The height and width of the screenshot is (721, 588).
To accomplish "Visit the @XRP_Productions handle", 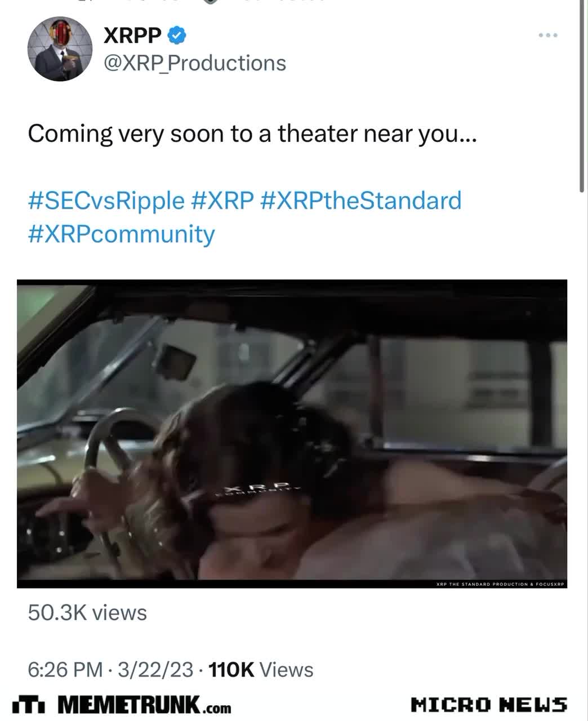I will tap(195, 63).
